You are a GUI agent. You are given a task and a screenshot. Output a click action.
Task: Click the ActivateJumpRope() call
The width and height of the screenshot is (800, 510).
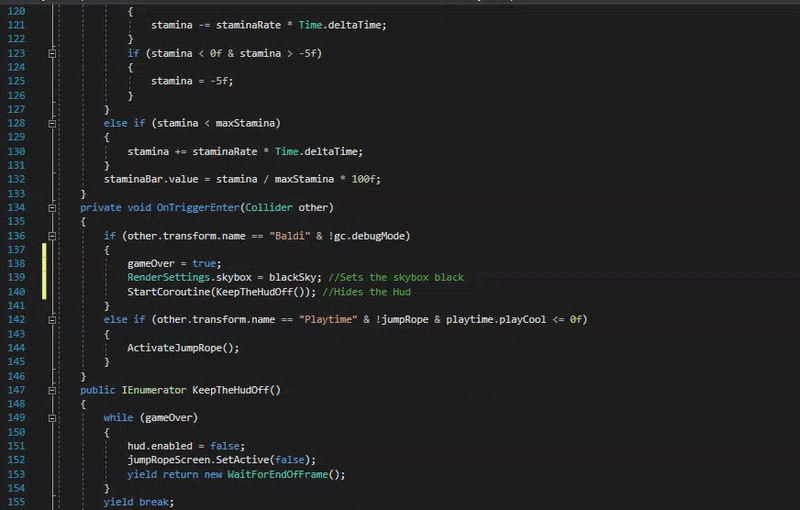click(183, 348)
